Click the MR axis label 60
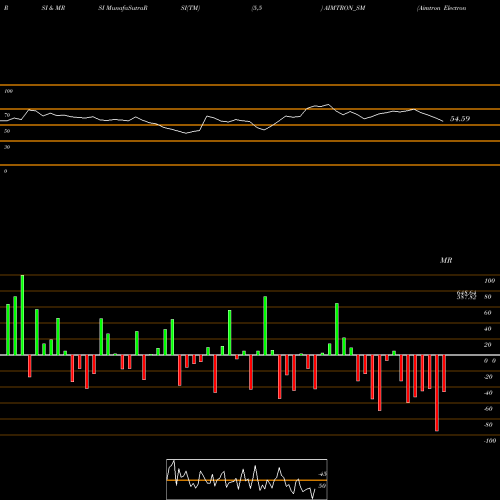This screenshot has width=500, height=500. [488, 313]
